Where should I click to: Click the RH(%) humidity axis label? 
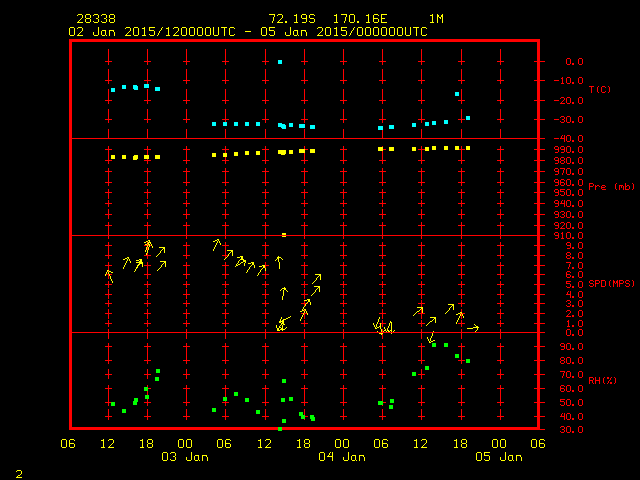click(x=599, y=381)
